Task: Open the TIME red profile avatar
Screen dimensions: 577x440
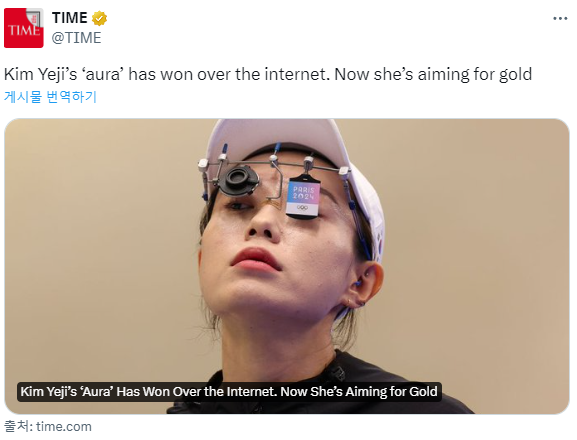Action: pos(24,28)
